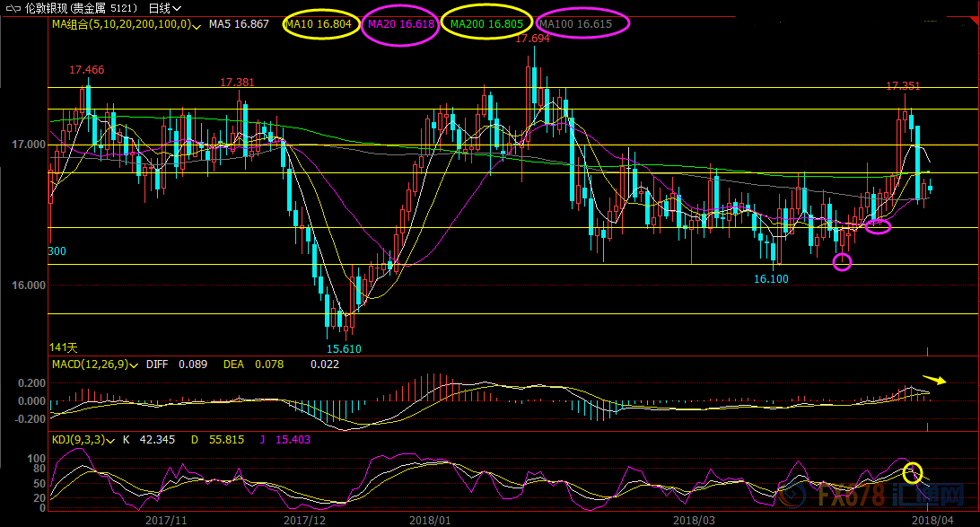Open the MACD(12,26,9) parameter dropdown
This screenshot has height=527, width=980.
tap(134, 365)
